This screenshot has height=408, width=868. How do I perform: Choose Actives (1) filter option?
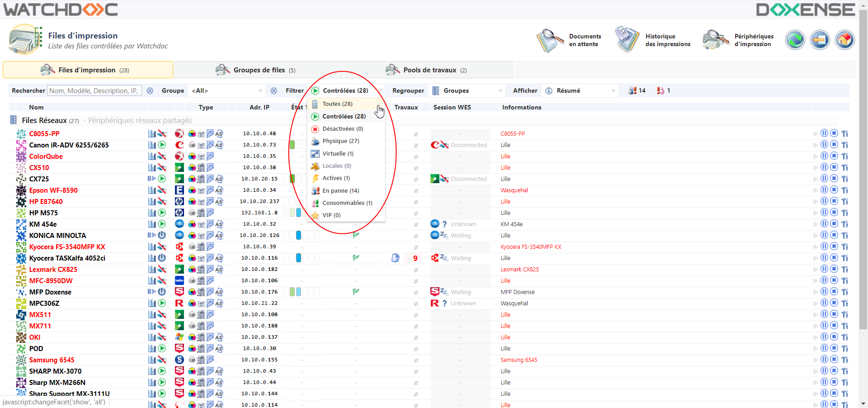point(346,178)
